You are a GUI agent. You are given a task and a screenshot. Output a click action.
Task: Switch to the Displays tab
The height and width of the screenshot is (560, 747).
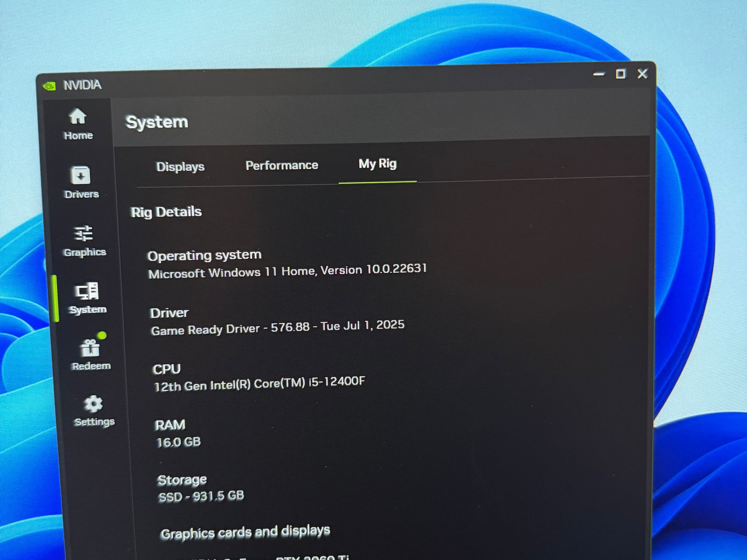(x=180, y=167)
